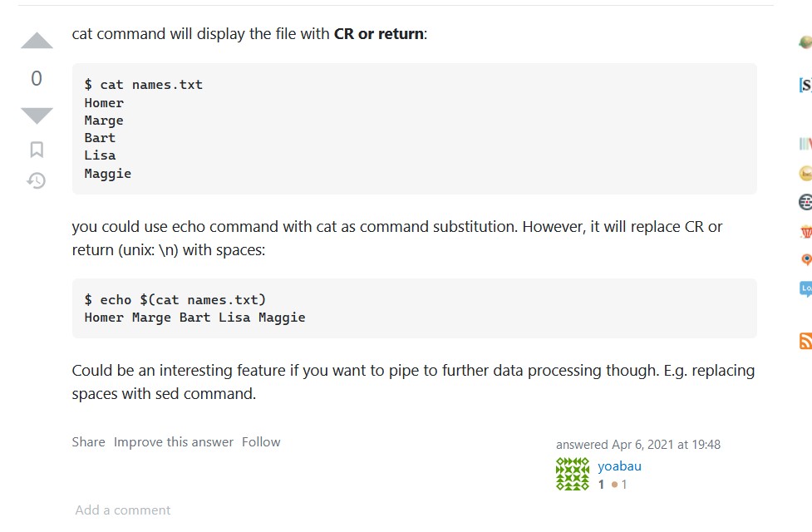The width and height of the screenshot is (812, 532).
Task: Click the blue [S] sidebar icon
Action: [x=805, y=85]
